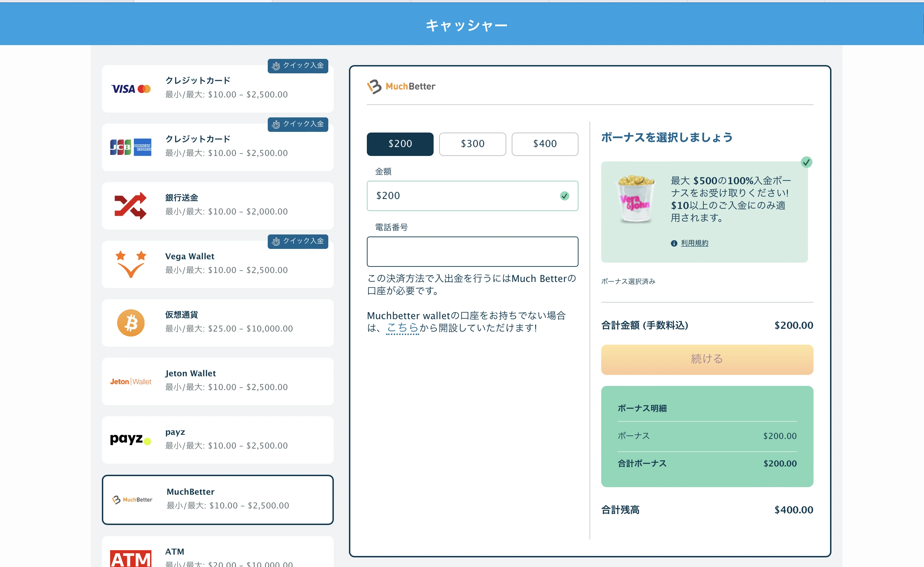
Task: Click the MuchBetter logo in payment list
Action: tap(132, 500)
